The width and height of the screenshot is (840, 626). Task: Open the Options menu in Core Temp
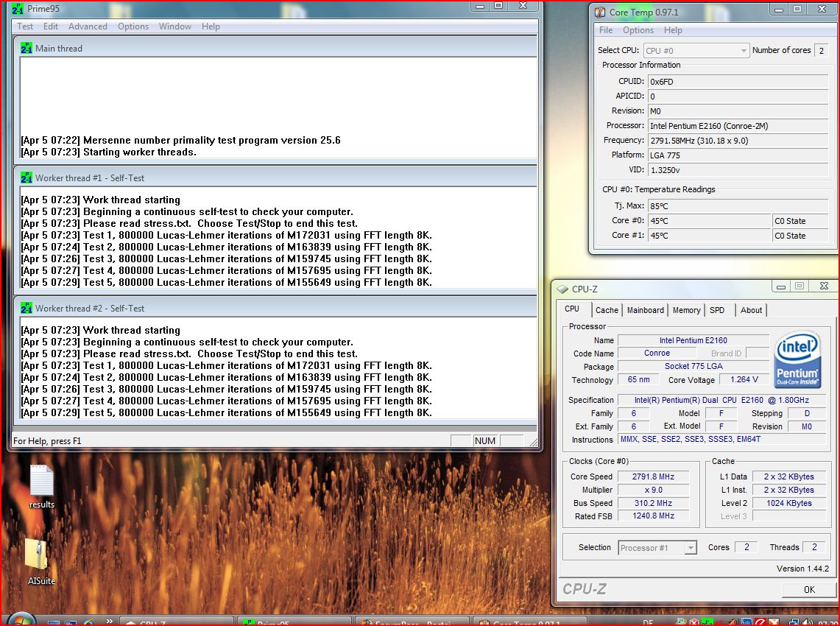(638, 30)
